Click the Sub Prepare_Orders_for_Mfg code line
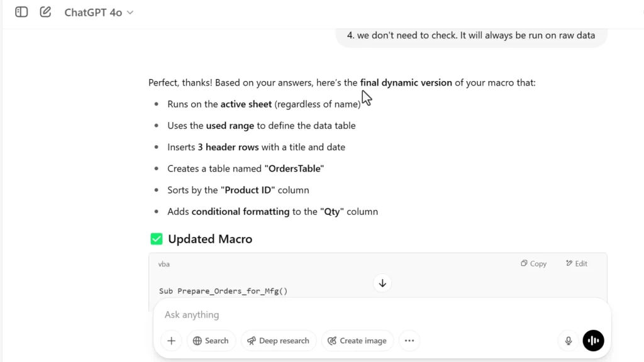The height and width of the screenshot is (362, 644). click(x=223, y=291)
